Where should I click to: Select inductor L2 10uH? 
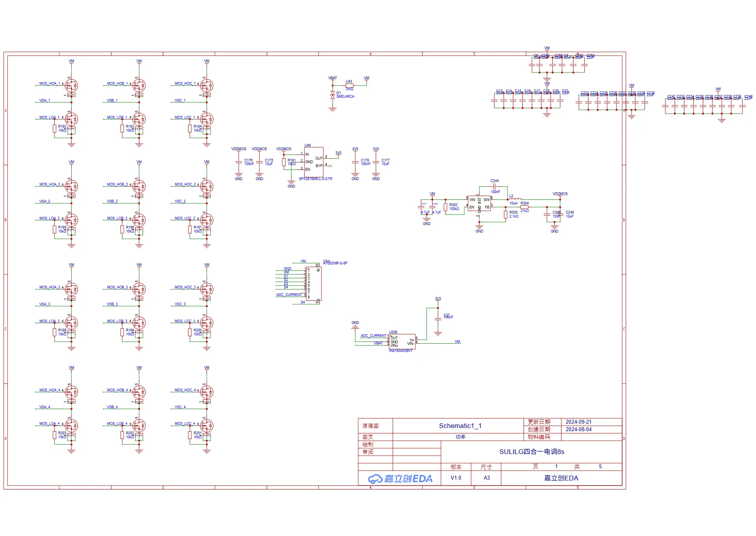click(515, 199)
